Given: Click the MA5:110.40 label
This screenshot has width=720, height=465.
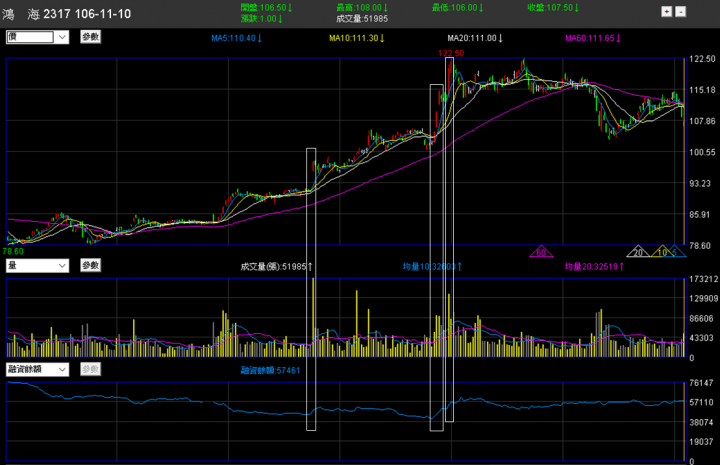Looking at the screenshot, I should [236, 38].
